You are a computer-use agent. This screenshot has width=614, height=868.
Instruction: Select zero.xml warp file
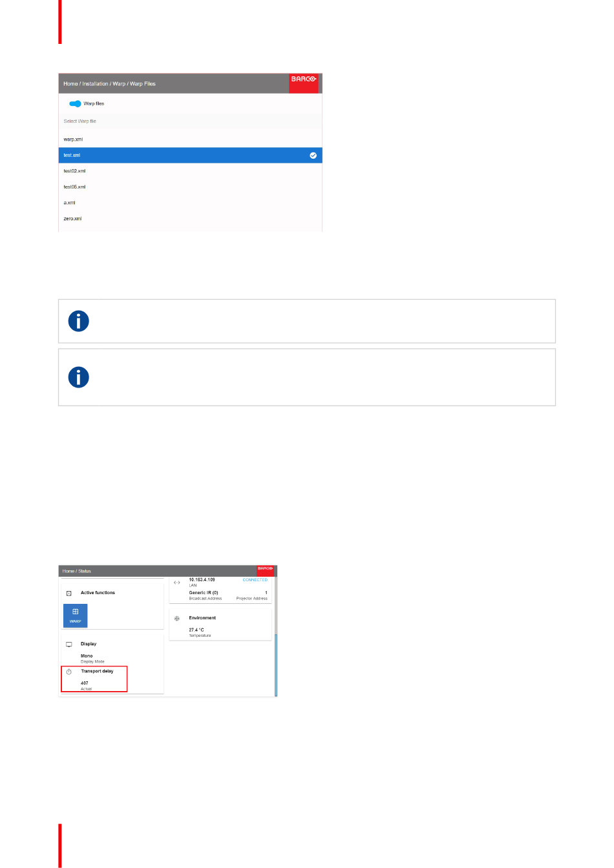190,218
